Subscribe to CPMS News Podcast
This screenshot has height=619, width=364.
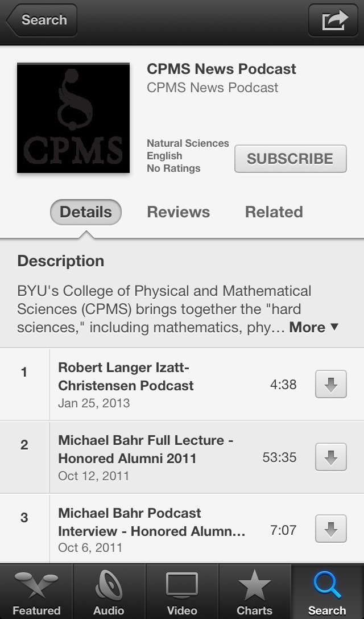(291, 159)
